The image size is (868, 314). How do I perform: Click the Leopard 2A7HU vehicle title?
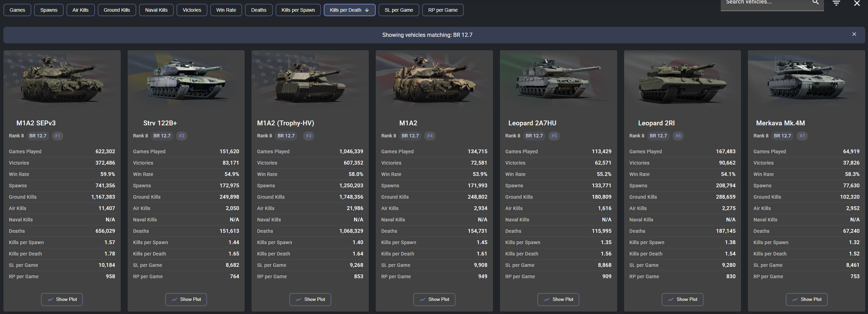point(532,123)
